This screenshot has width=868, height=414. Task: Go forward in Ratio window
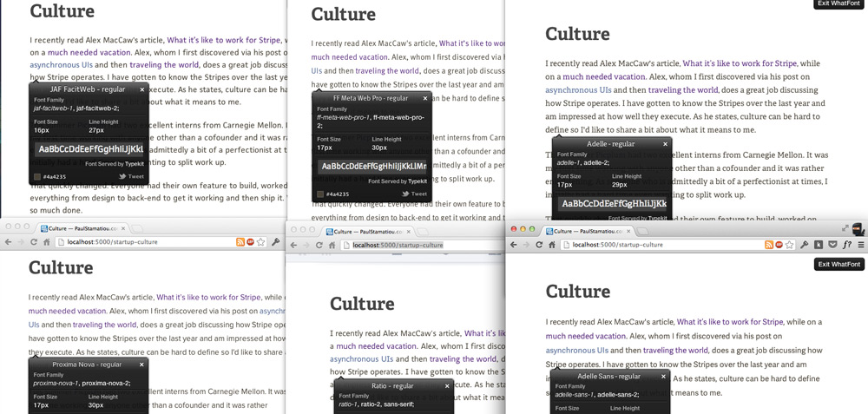(x=306, y=245)
